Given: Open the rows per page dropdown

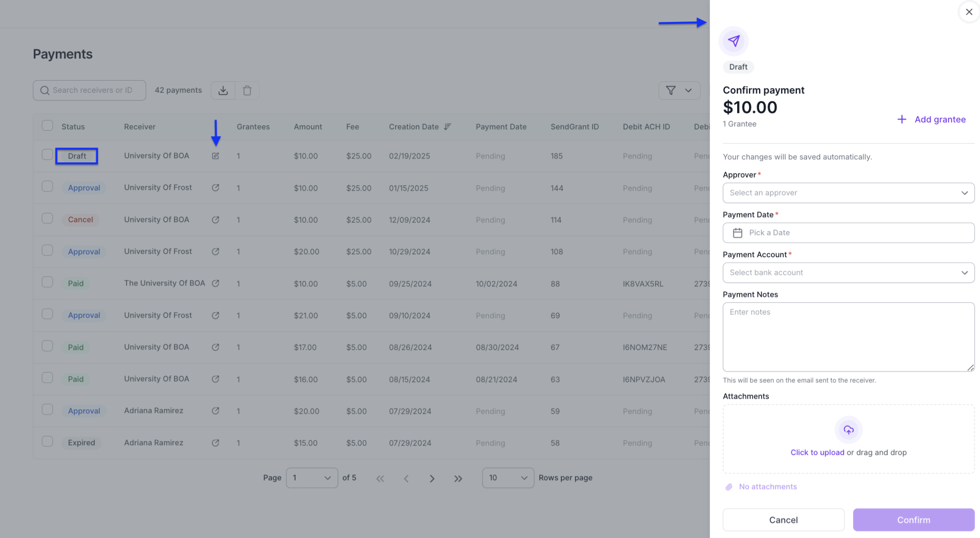Looking at the screenshot, I should click(x=508, y=478).
